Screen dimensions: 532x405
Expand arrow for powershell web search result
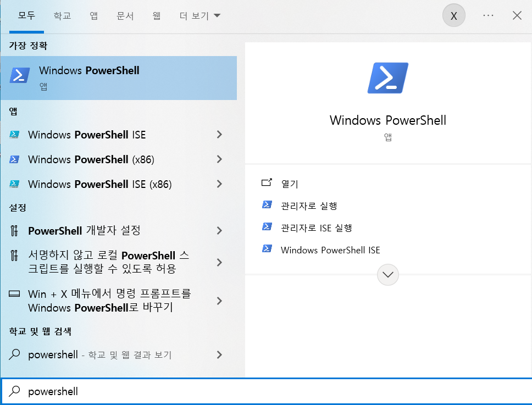[x=219, y=355]
